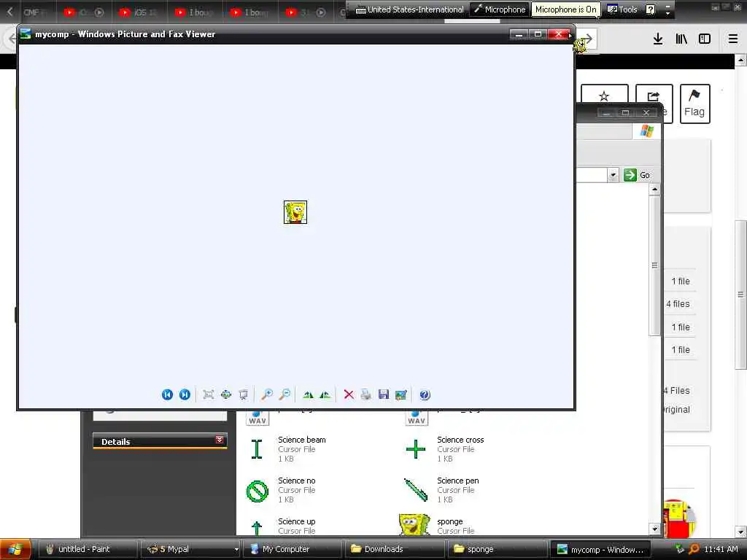Click the share button on web page
This screenshot has width=747, height=560.
pos(654,96)
